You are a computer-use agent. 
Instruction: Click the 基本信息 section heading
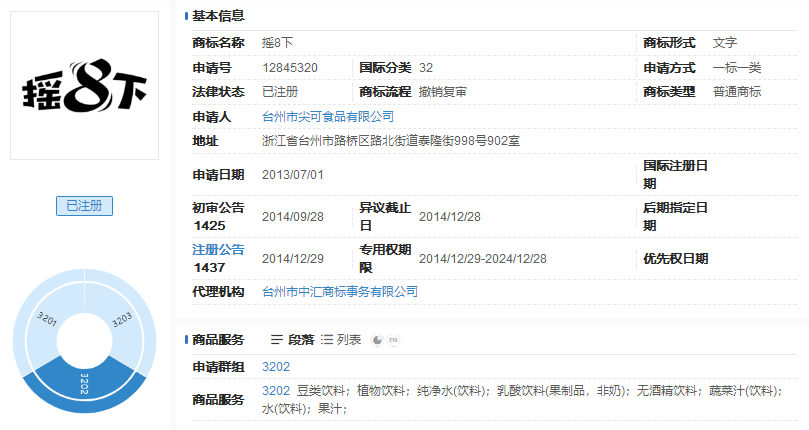coord(218,16)
